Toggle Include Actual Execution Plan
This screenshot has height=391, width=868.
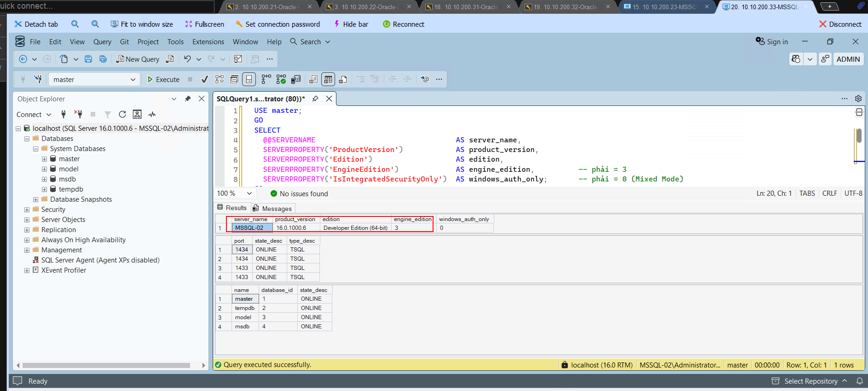[x=266, y=79]
